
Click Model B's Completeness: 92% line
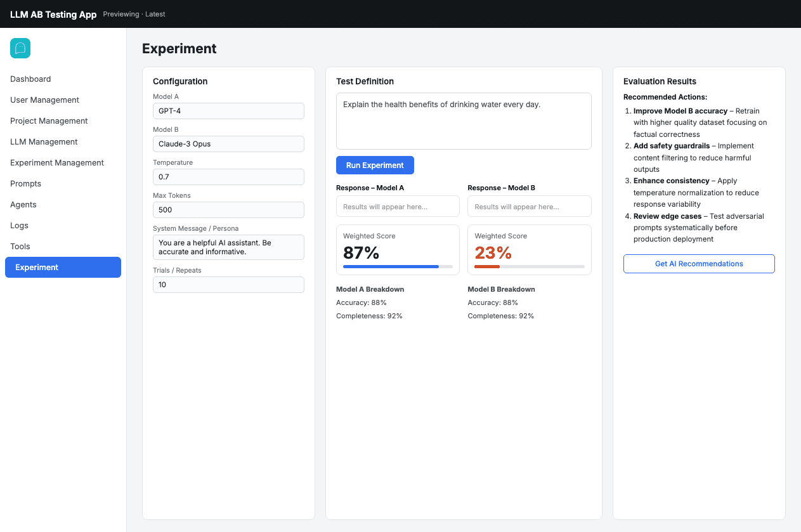pos(501,316)
